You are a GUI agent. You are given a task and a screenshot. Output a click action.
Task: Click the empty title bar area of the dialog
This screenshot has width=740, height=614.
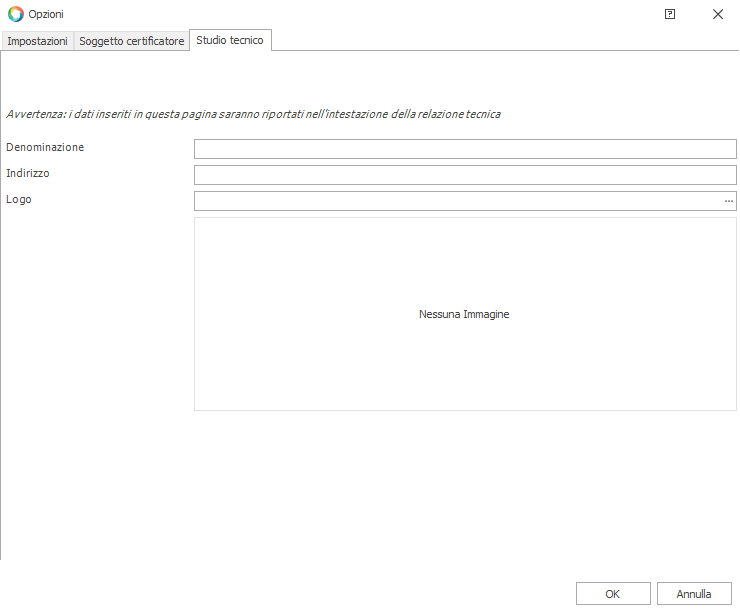pos(350,14)
